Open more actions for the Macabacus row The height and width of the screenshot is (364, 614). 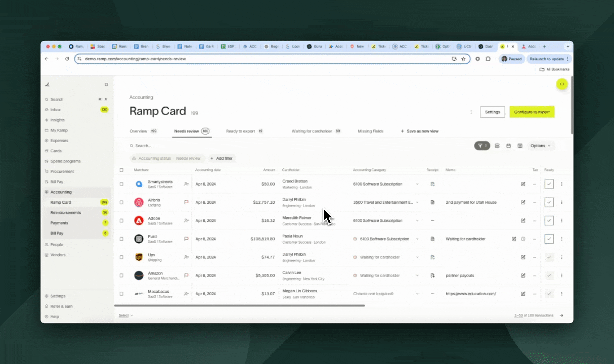point(561,294)
